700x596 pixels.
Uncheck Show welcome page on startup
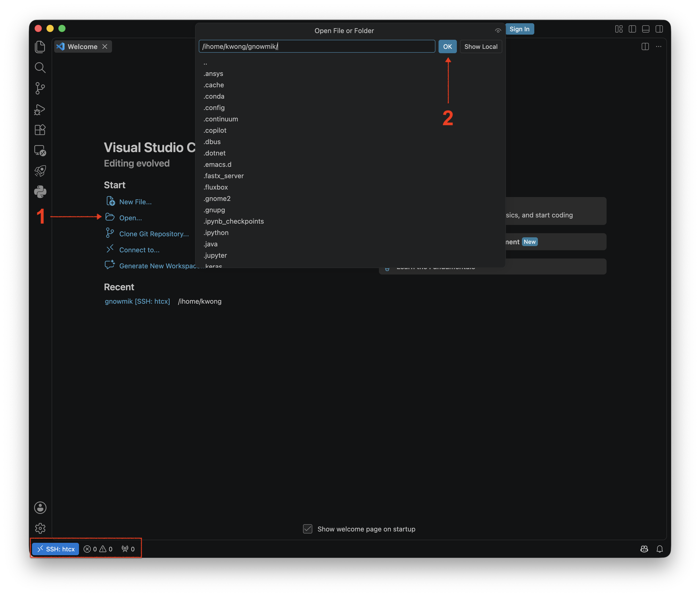pyautogui.click(x=308, y=529)
